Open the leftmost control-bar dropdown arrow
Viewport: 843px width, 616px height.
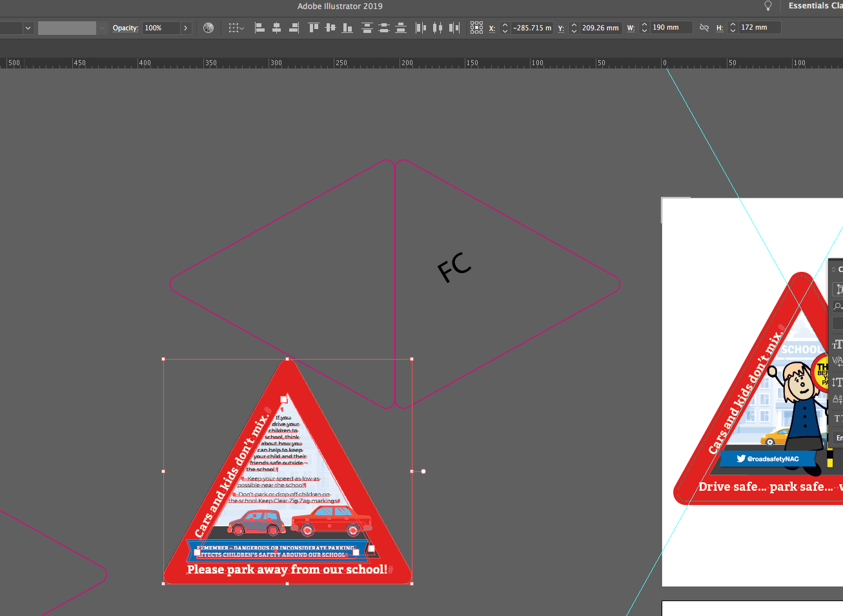[x=28, y=28]
